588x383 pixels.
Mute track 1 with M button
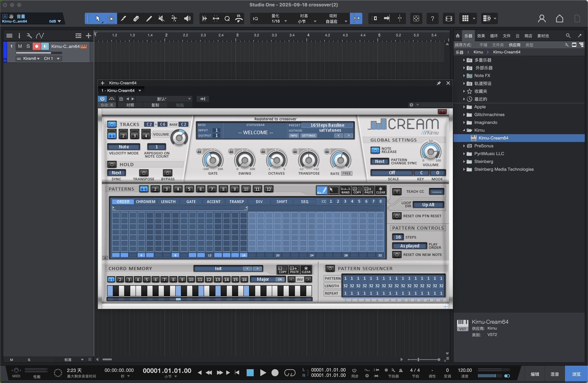[20, 46]
